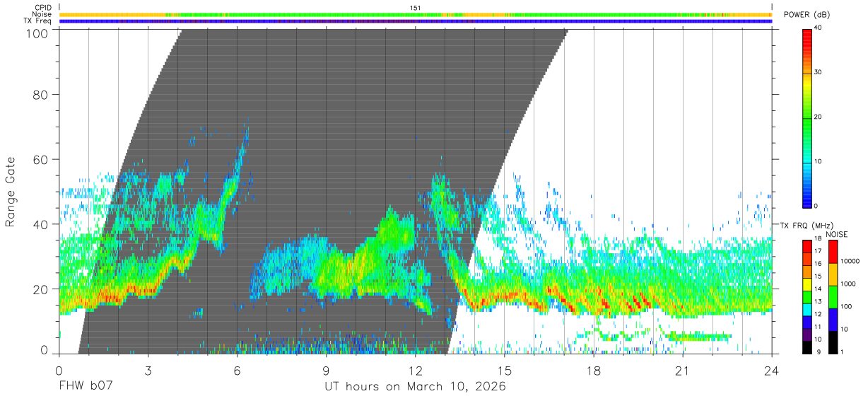Click the CPID value 151

[x=416, y=8]
